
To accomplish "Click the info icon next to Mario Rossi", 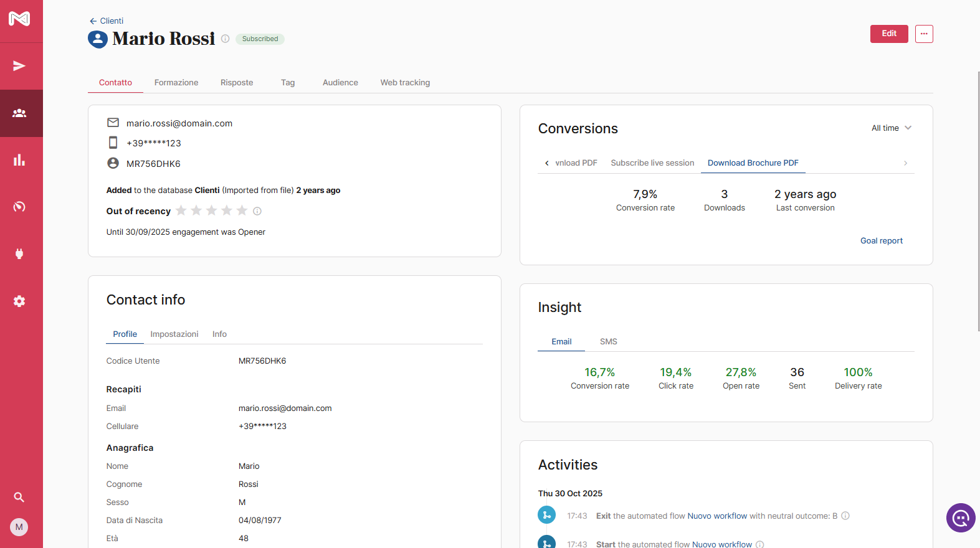I will point(226,39).
